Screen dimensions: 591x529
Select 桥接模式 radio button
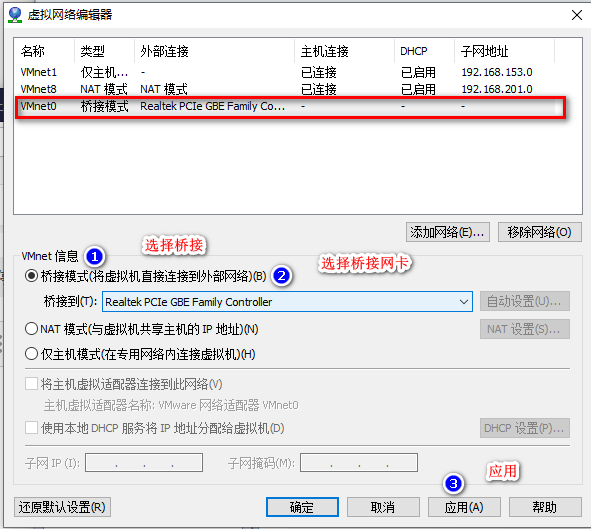[31, 276]
